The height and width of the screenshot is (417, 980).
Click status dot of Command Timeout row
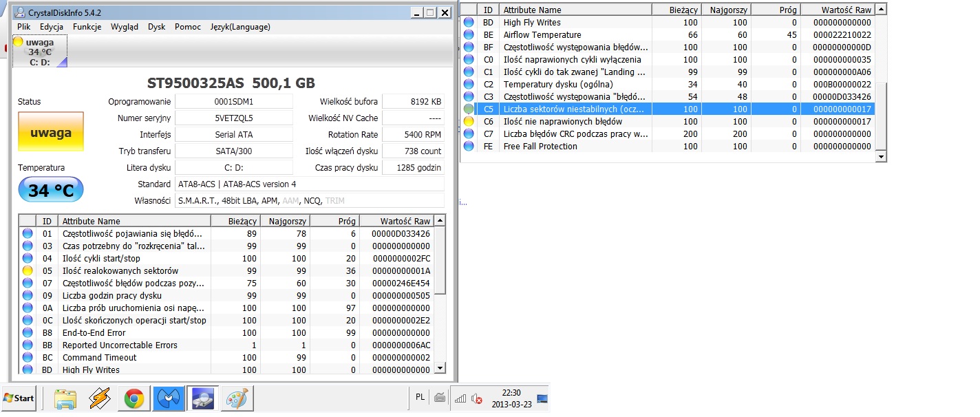pyautogui.click(x=28, y=357)
